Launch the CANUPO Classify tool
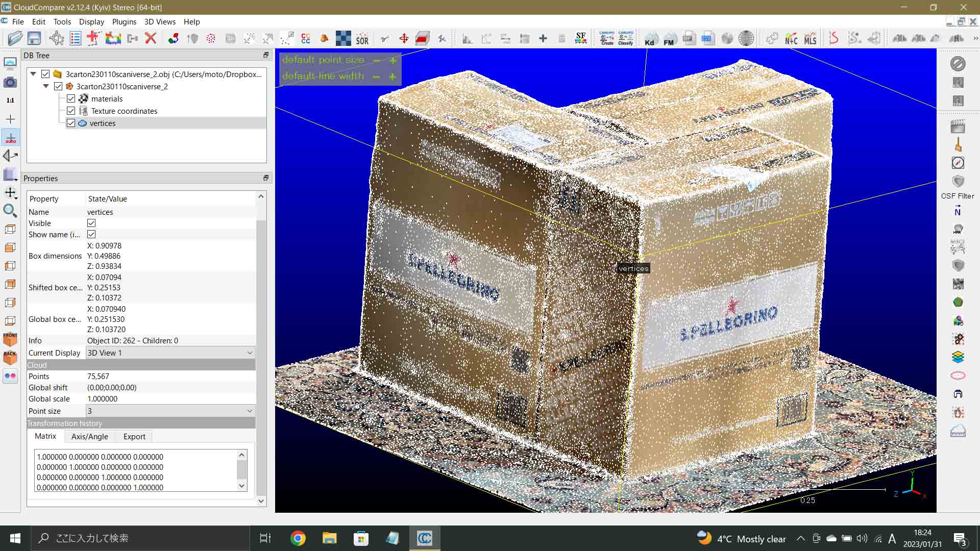 point(625,38)
